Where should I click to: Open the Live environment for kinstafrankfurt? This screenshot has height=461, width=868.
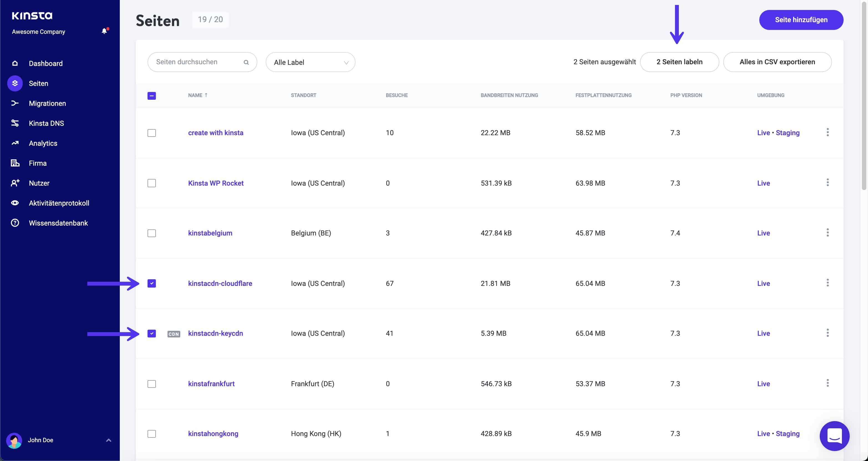(763, 384)
